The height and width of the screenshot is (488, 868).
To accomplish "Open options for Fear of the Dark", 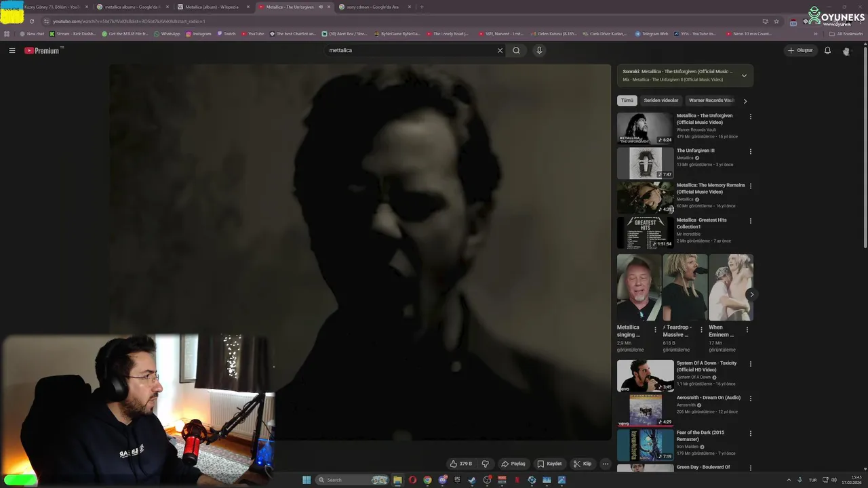I will [x=750, y=433].
